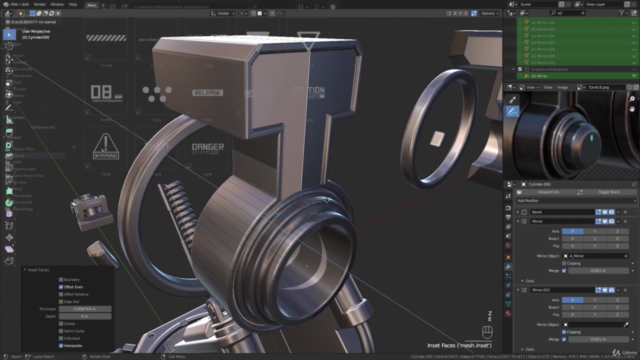Disable Clipping checkbox in Mirror.001 modifier

tap(564, 332)
